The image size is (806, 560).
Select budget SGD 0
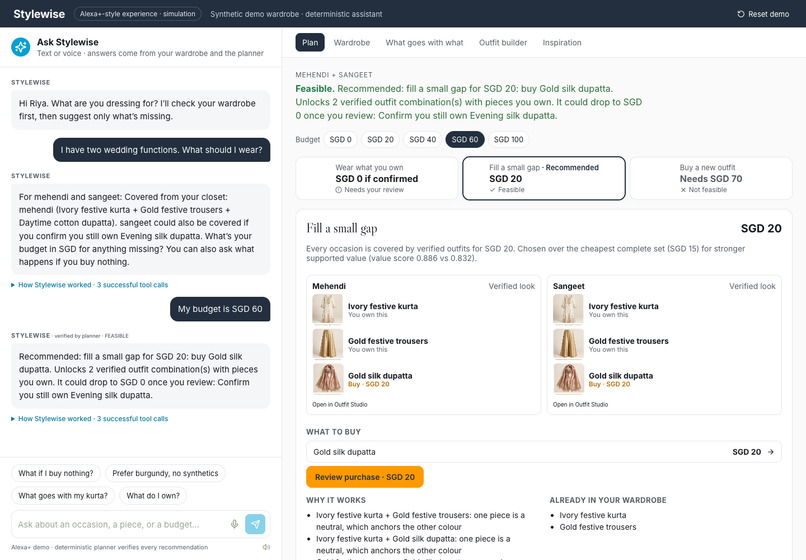(x=340, y=139)
